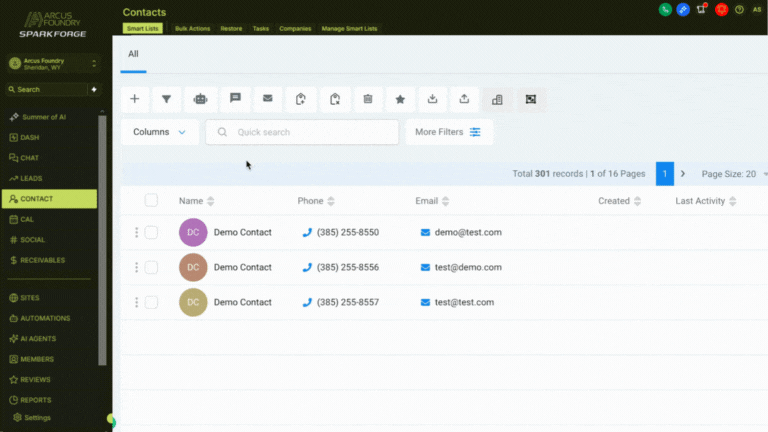Open the Manage Smart Lists tab

[349, 29]
